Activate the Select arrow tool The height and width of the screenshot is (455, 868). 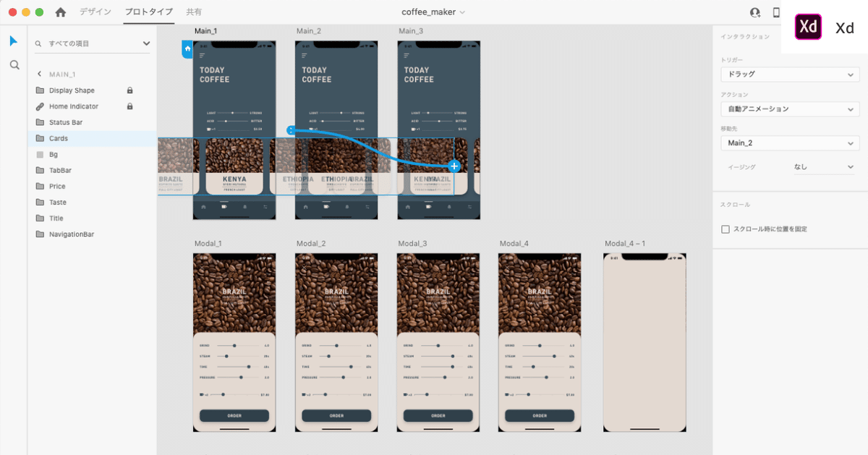(x=13, y=41)
